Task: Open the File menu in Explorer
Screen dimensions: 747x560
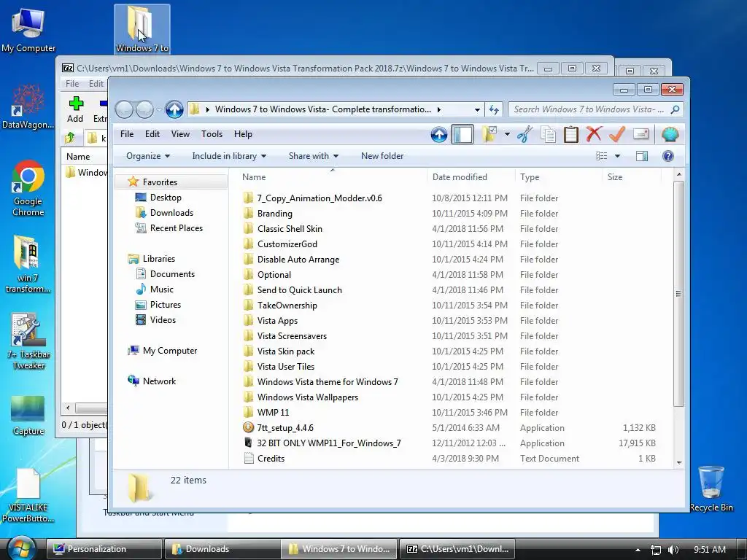Action: pyautogui.click(x=127, y=134)
